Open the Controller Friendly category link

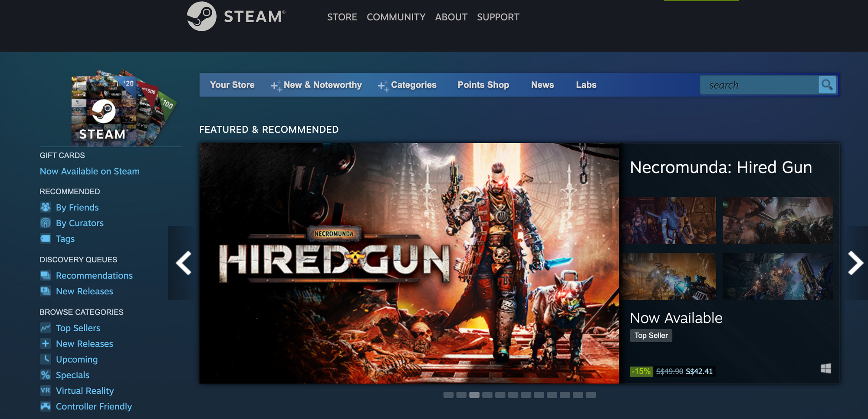(x=94, y=406)
